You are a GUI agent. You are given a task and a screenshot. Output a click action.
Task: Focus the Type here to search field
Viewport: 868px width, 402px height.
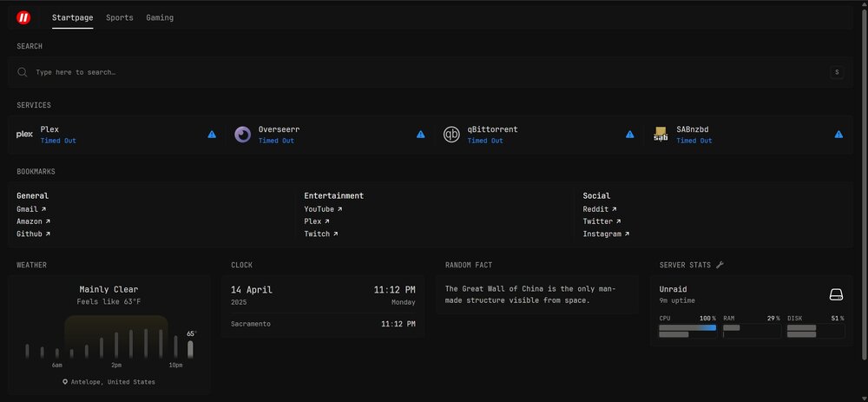[x=430, y=73]
